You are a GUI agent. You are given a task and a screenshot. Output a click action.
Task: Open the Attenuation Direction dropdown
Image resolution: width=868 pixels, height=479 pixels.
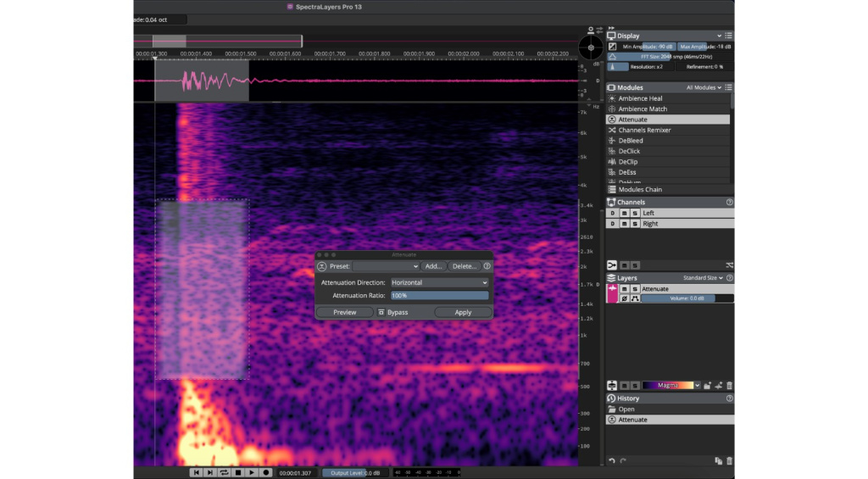coord(440,282)
